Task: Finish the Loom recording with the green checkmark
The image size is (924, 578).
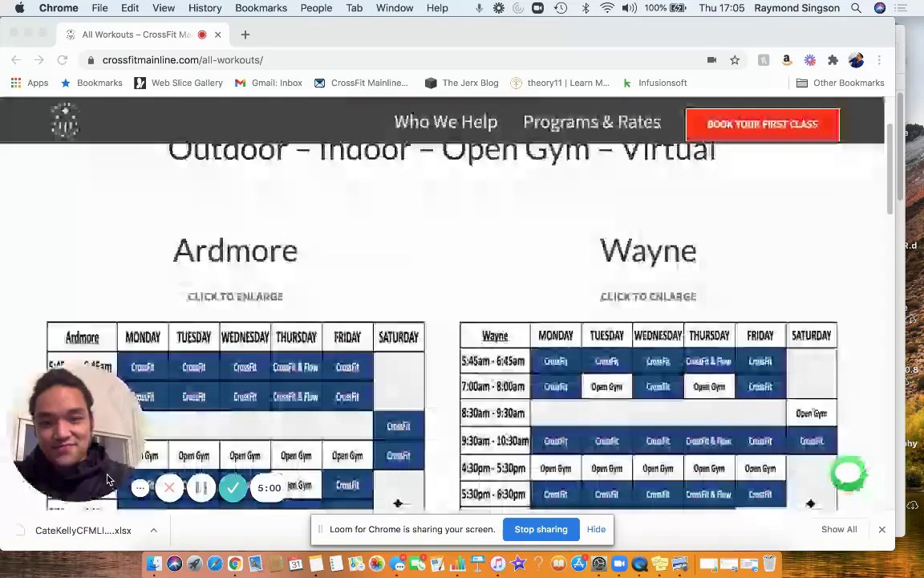Action: tap(233, 488)
